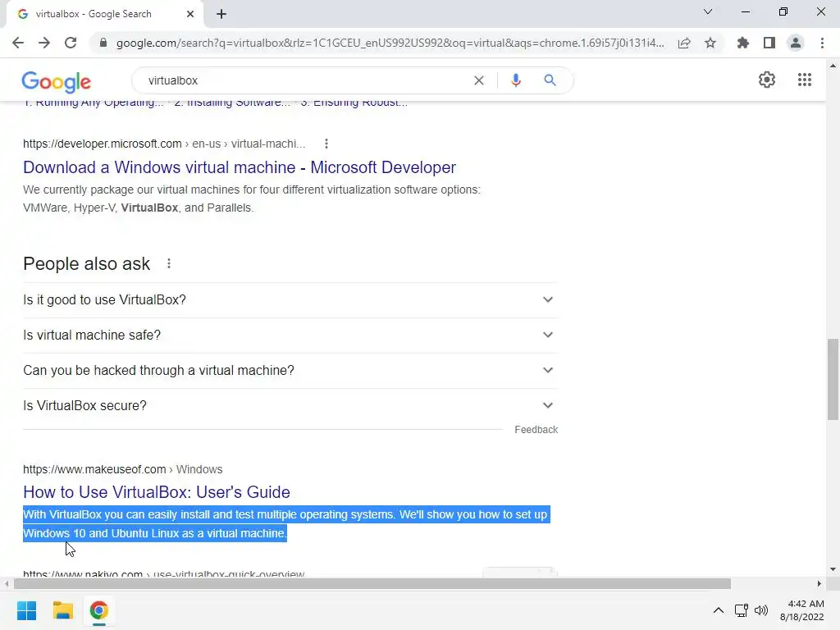Click the address bar URL

coord(390,43)
